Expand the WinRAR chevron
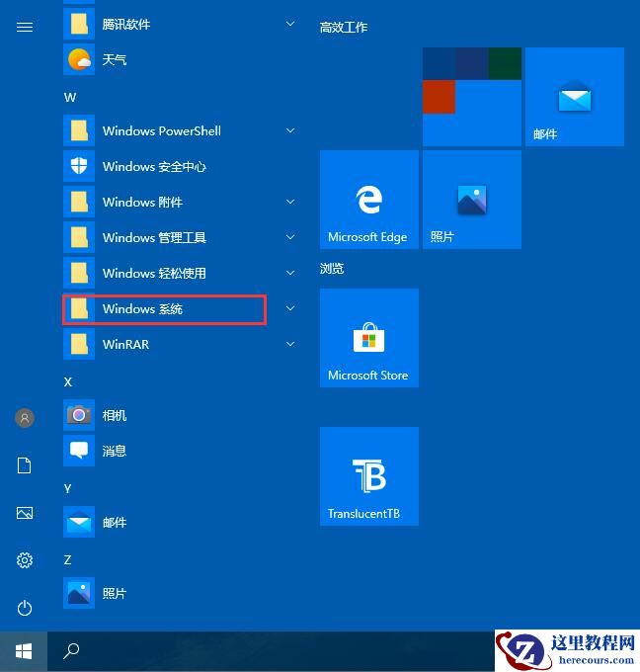Image resolution: width=640 pixels, height=672 pixels. 290,344
